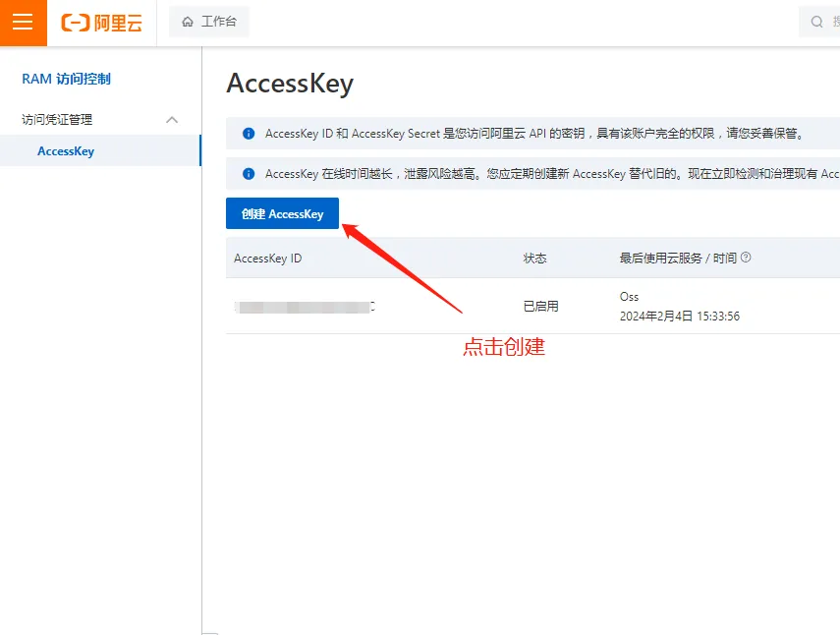Screen dimensions: 840x635
Task: Open the orange hamburger navigation menu
Action: [23, 23]
